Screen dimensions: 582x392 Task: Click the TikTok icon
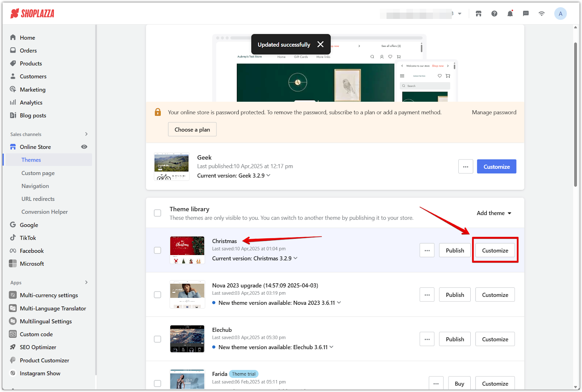13,238
